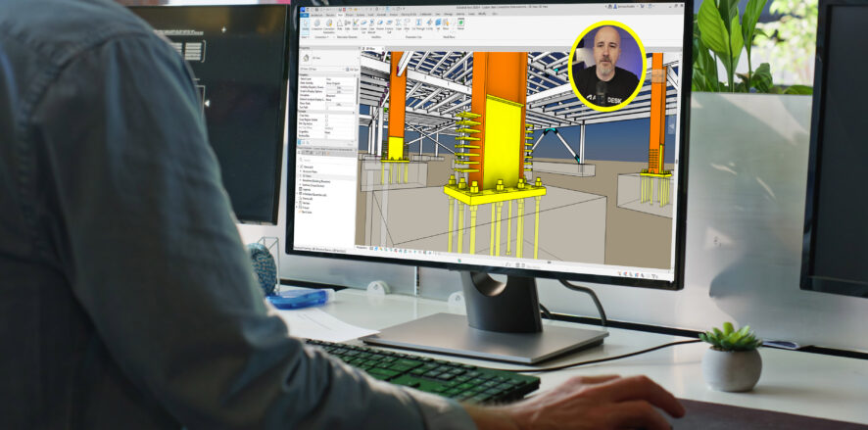868x430 pixels.
Task: Click the help question mark icon
Action: click(x=651, y=6)
